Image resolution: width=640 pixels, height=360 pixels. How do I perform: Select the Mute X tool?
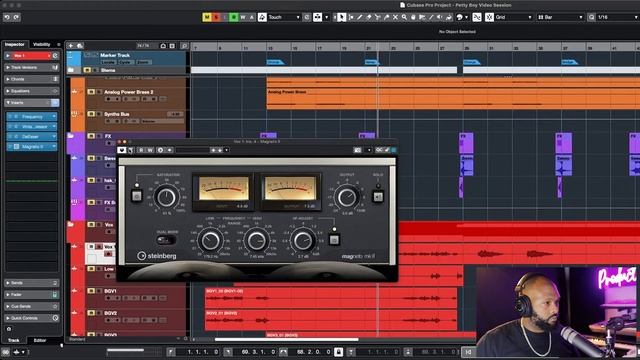(x=395, y=17)
